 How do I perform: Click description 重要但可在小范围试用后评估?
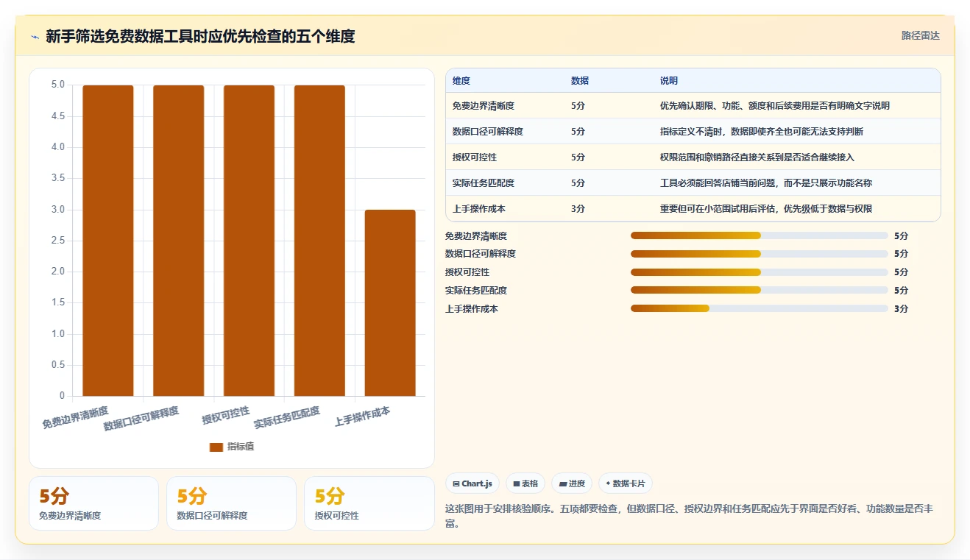coord(766,209)
